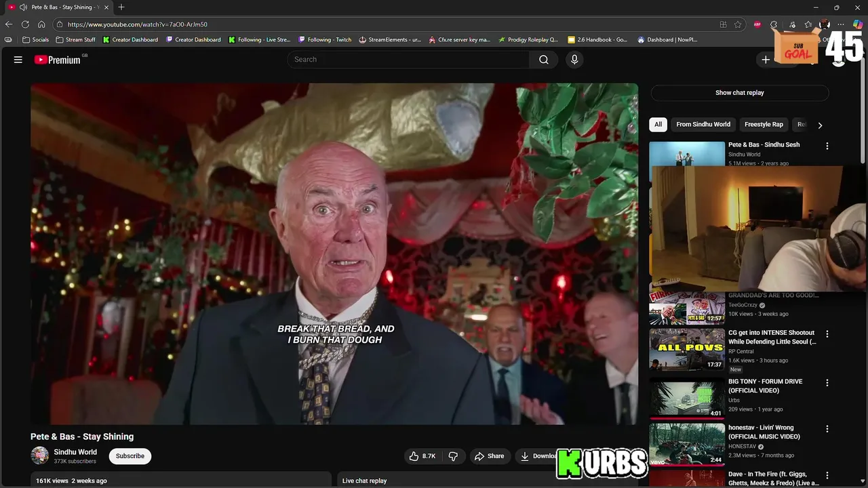The width and height of the screenshot is (868, 488).
Task: Open the split screen icon in address bar
Action: tap(723, 24)
